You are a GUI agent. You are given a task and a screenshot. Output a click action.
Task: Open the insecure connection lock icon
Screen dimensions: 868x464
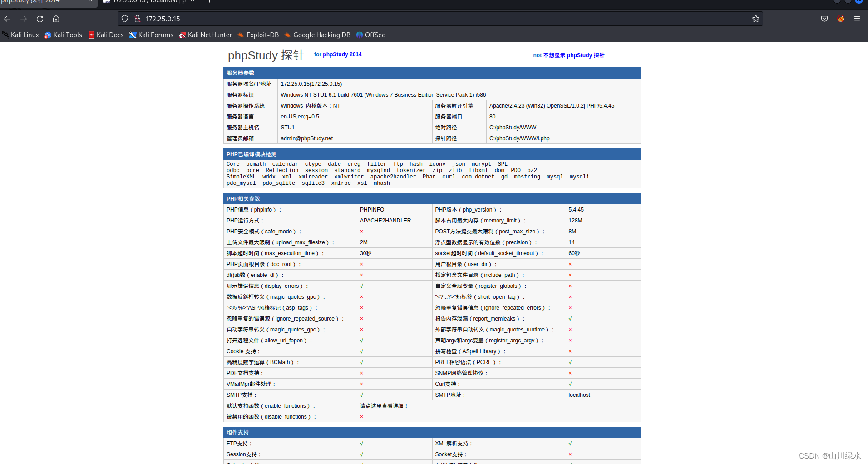[x=137, y=19]
